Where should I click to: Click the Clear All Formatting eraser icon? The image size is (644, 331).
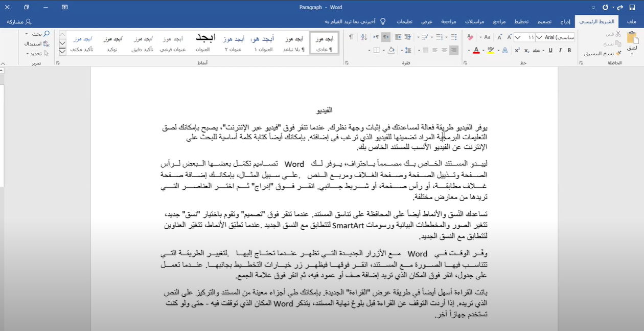(x=471, y=37)
